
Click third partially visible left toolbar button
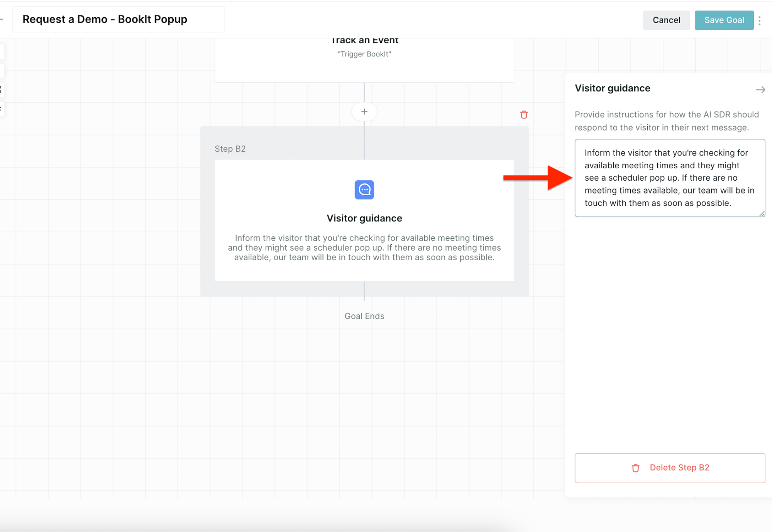click(2, 90)
